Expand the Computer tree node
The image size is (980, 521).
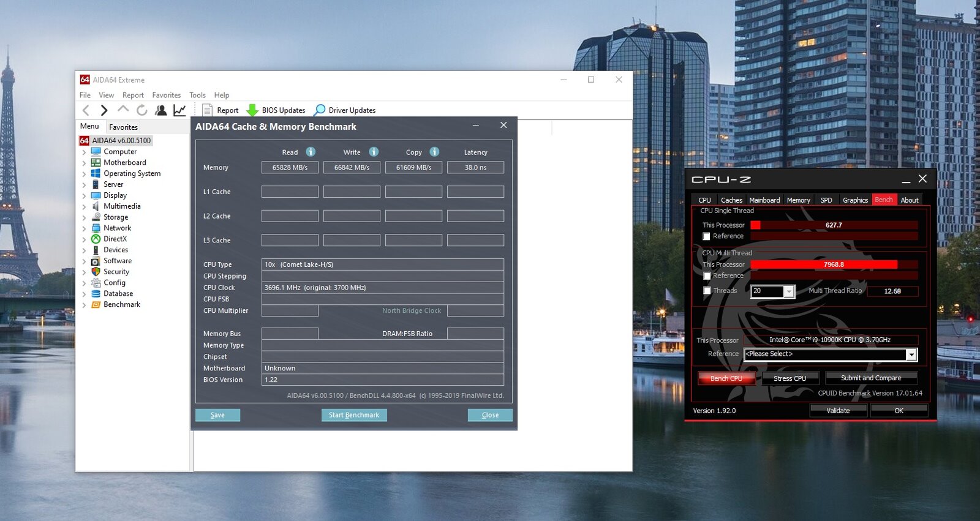point(84,152)
